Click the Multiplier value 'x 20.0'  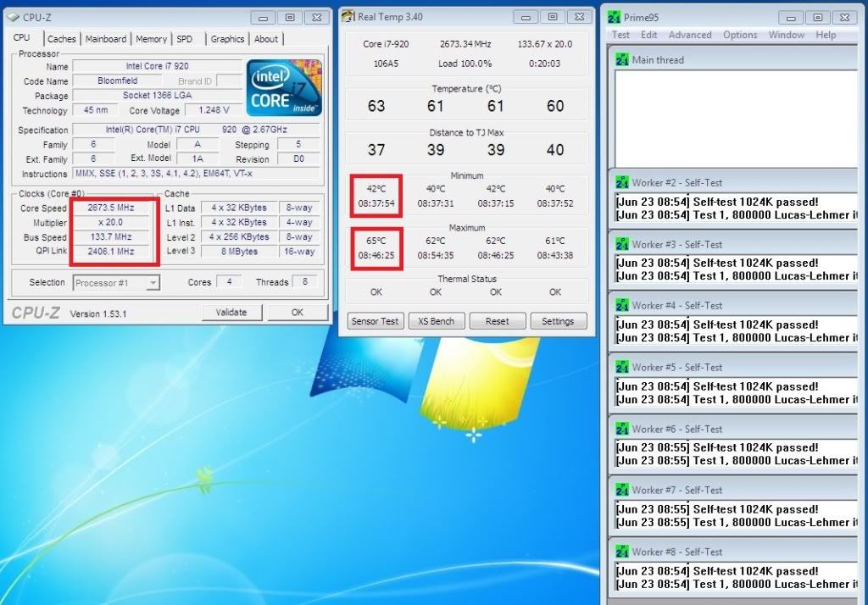tap(111, 223)
